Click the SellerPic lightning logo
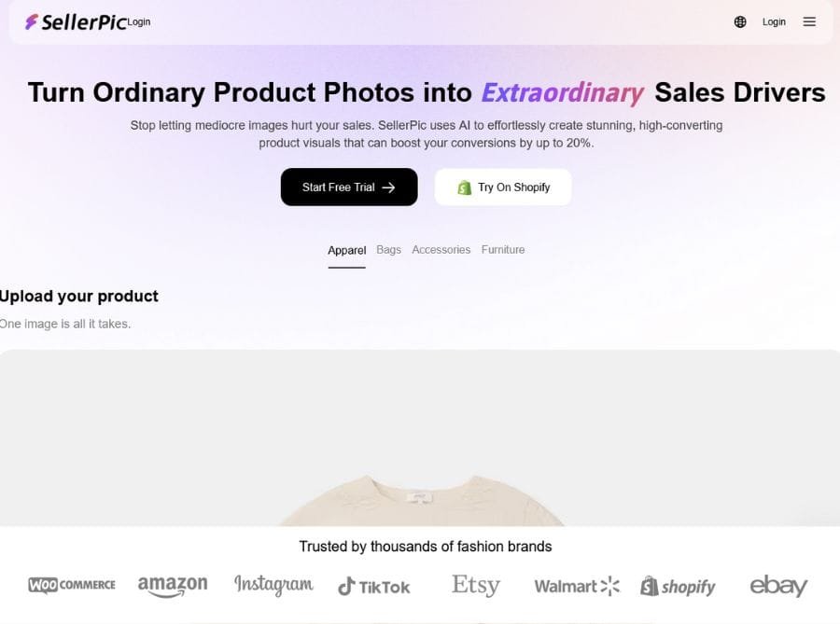Image resolution: width=840 pixels, height=624 pixels. 32,21
